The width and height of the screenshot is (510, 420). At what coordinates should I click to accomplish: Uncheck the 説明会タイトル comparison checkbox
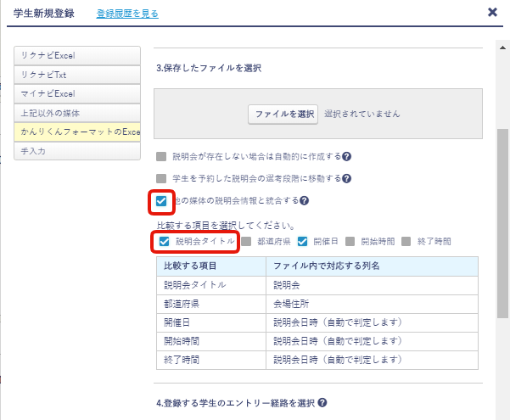tap(164, 241)
